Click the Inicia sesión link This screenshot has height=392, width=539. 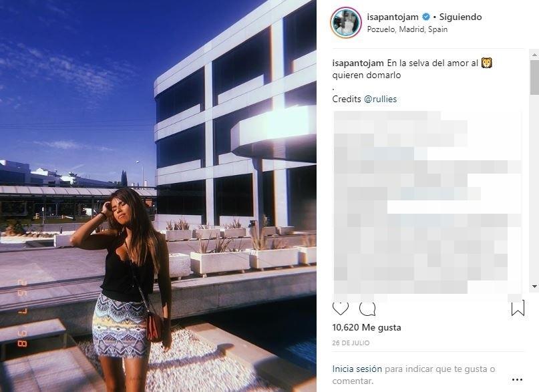pos(357,369)
